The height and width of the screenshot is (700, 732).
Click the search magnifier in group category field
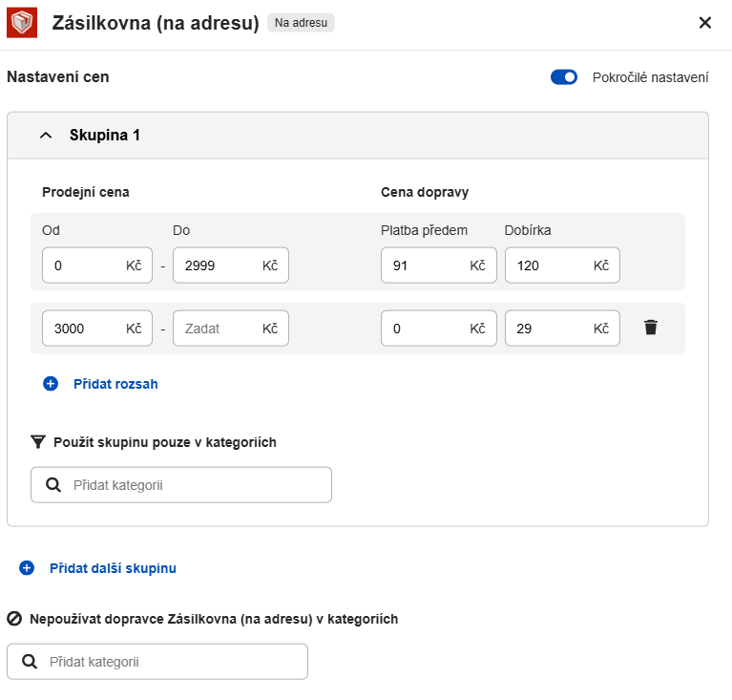point(53,485)
